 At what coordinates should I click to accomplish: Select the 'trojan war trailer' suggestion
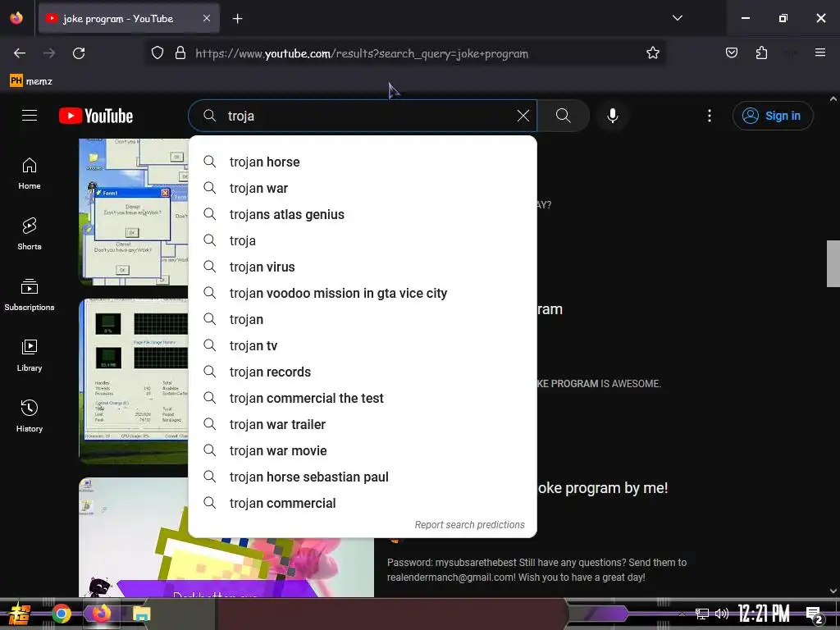[363, 424]
